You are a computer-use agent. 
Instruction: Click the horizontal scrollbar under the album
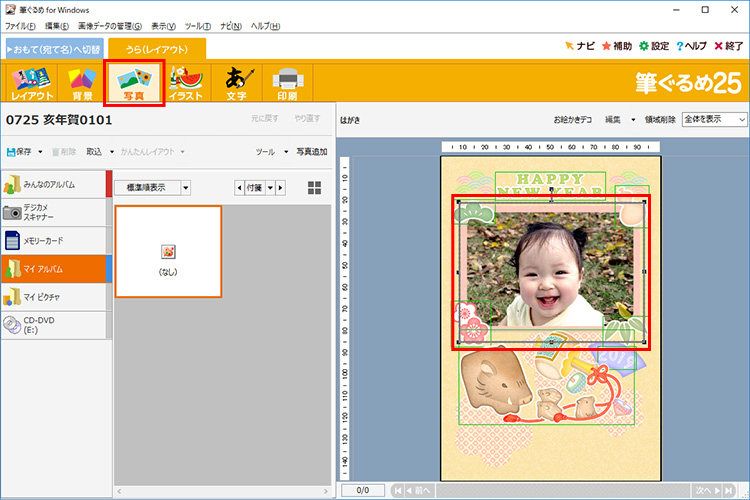[x=220, y=491]
